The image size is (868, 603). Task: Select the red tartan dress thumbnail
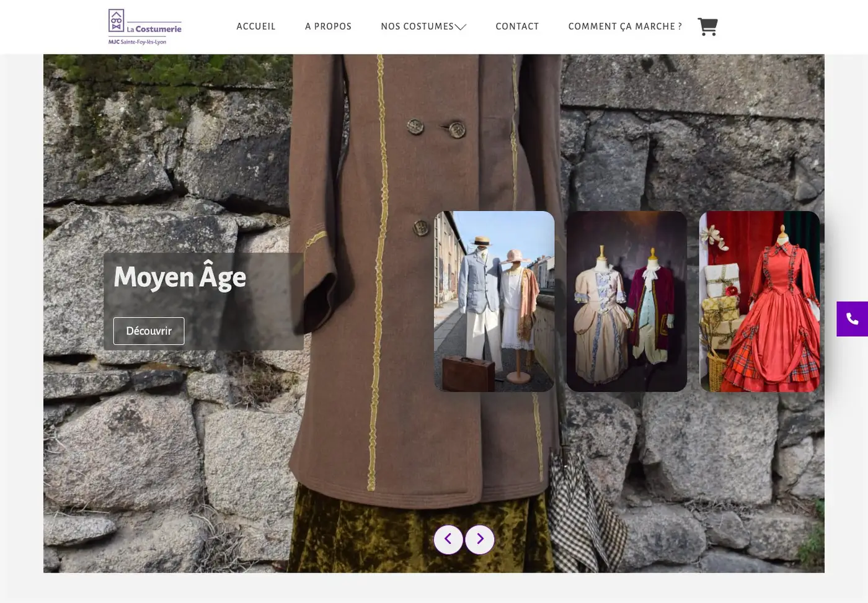(x=759, y=301)
